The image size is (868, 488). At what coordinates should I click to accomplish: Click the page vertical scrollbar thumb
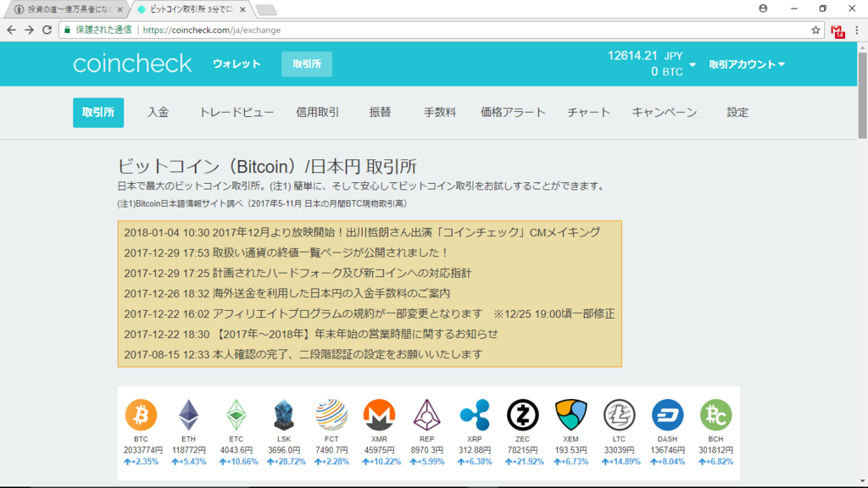[x=862, y=95]
